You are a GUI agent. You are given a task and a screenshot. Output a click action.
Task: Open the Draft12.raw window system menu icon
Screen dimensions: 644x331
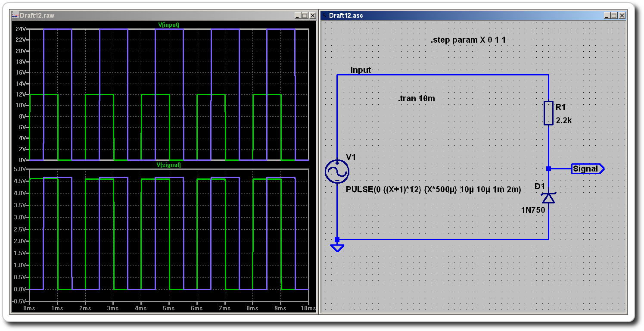(x=16, y=16)
